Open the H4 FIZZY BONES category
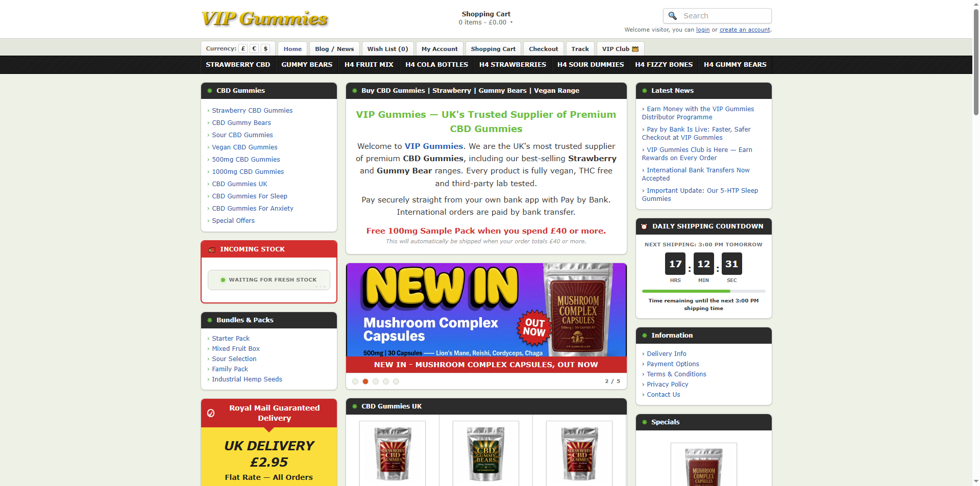The image size is (980, 486). (664, 65)
